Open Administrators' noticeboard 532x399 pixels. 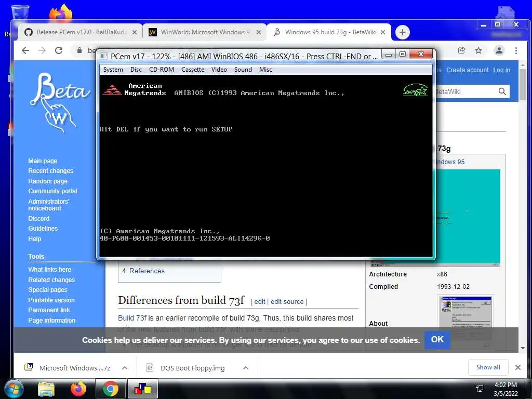48,205
